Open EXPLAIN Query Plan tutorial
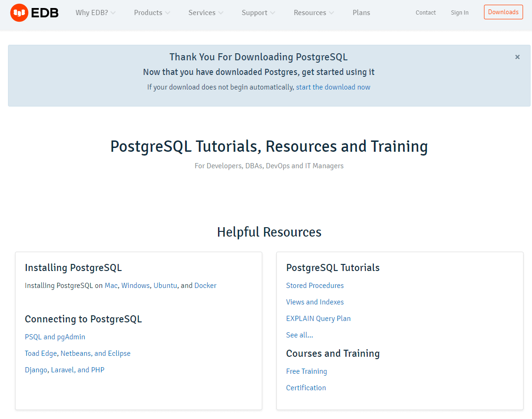This screenshot has height=419, width=532. 318,319
